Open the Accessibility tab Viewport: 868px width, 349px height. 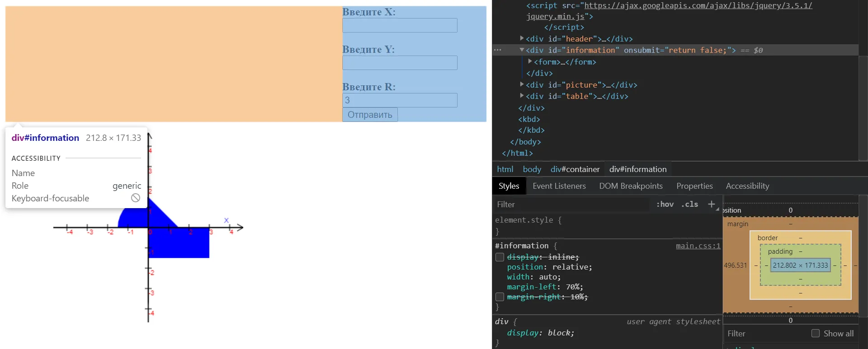pos(747,186)
